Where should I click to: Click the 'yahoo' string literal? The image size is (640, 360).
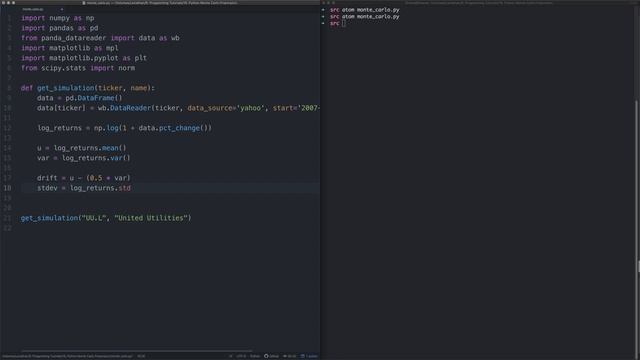point(251,108)
